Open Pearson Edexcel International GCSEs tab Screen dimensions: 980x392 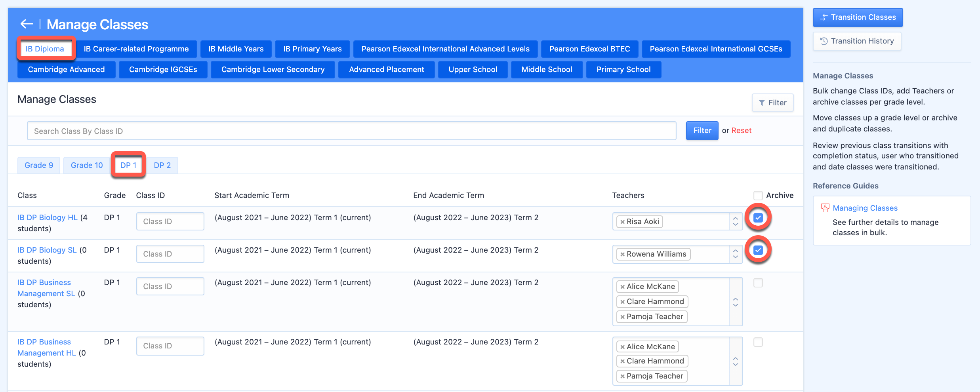716,49
